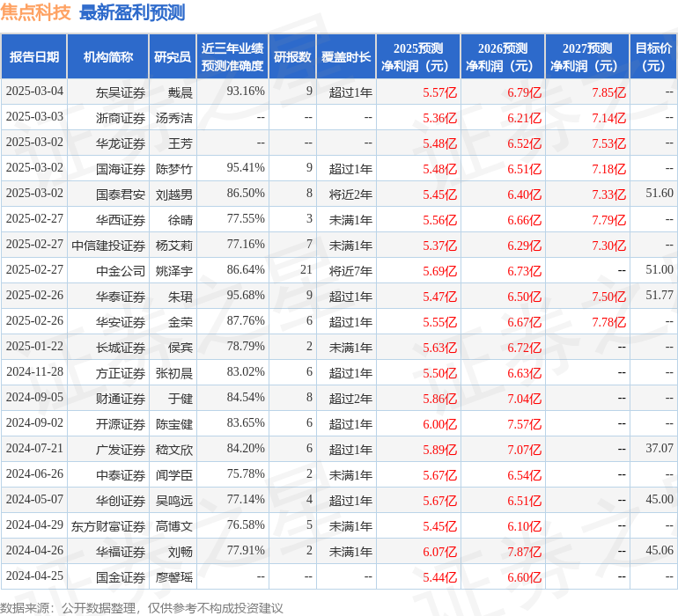Click target price 51.60
This screenshot has height=616, width=678.
point(660,194)
